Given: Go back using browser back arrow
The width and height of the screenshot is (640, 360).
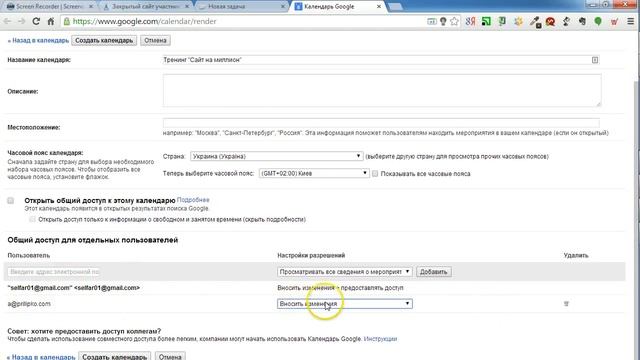Looking at the screenshot, I should [x=7, y=21].
